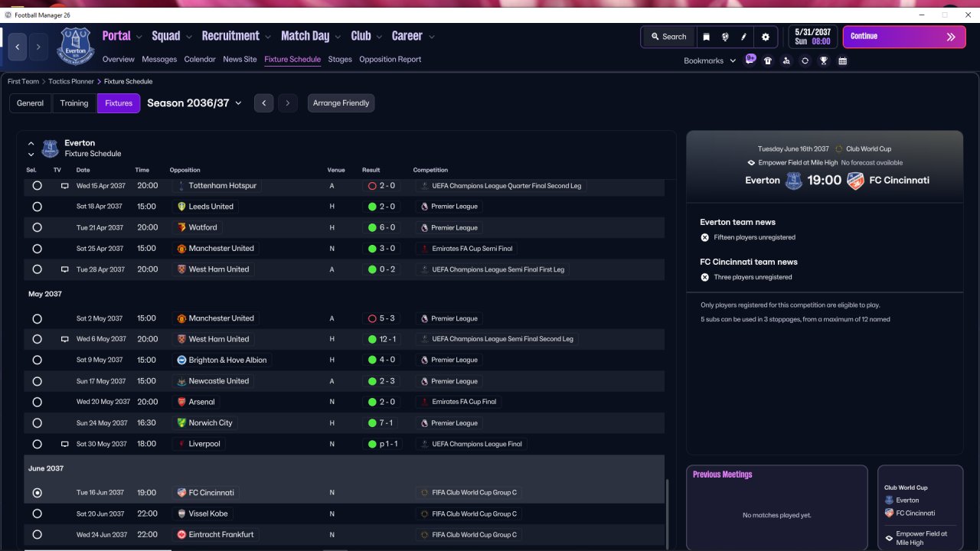Open the globe world icon
This screenshot has height=551, width=980.
[725, 37]
